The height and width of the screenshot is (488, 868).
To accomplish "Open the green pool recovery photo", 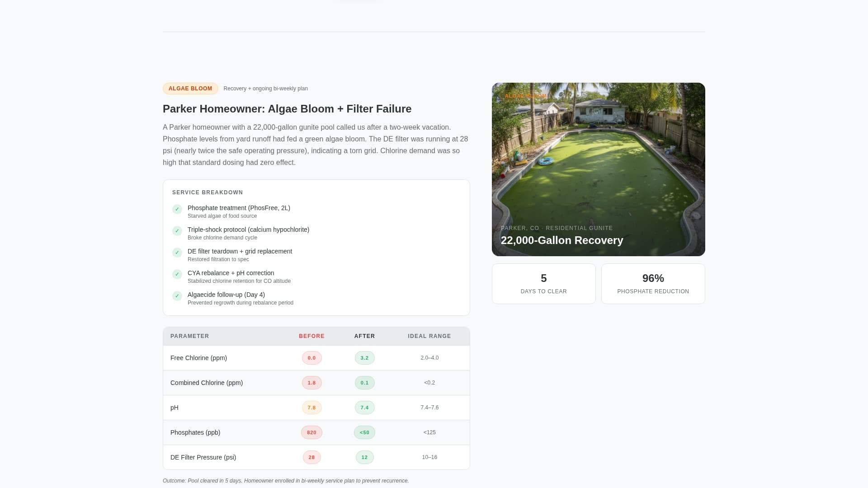I will point(598,169).
